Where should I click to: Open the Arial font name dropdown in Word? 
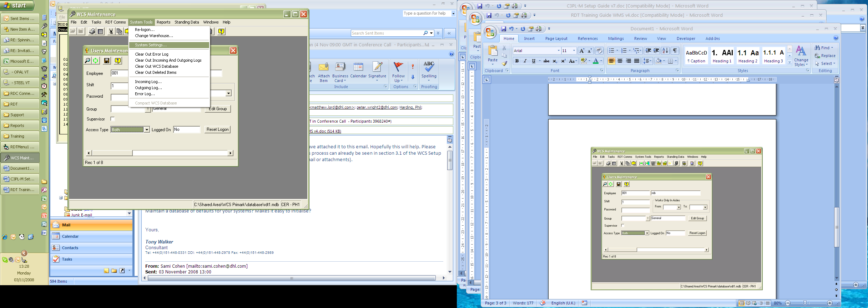coord(558,51)
